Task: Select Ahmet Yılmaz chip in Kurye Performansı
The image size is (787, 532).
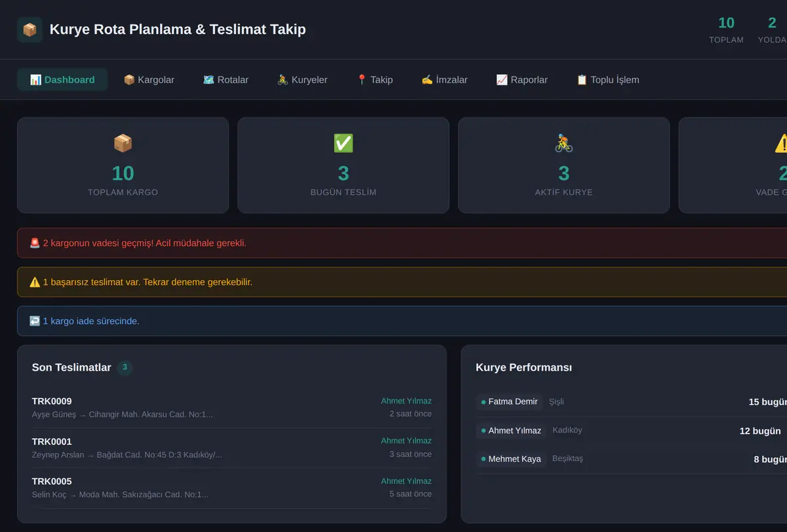Action: [x=512, y=430]
